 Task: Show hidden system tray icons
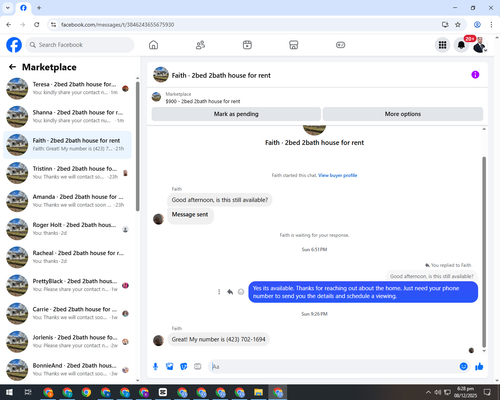coord(428,392)
